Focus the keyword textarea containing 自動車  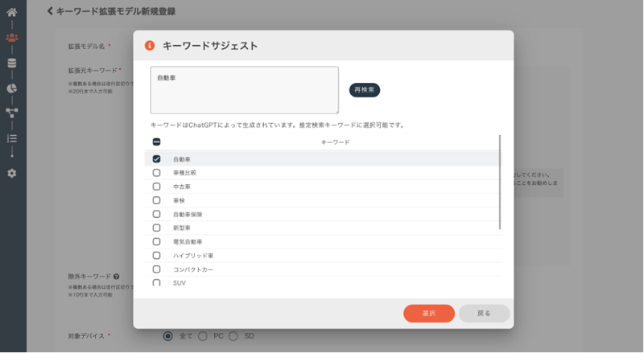point(245,90)
